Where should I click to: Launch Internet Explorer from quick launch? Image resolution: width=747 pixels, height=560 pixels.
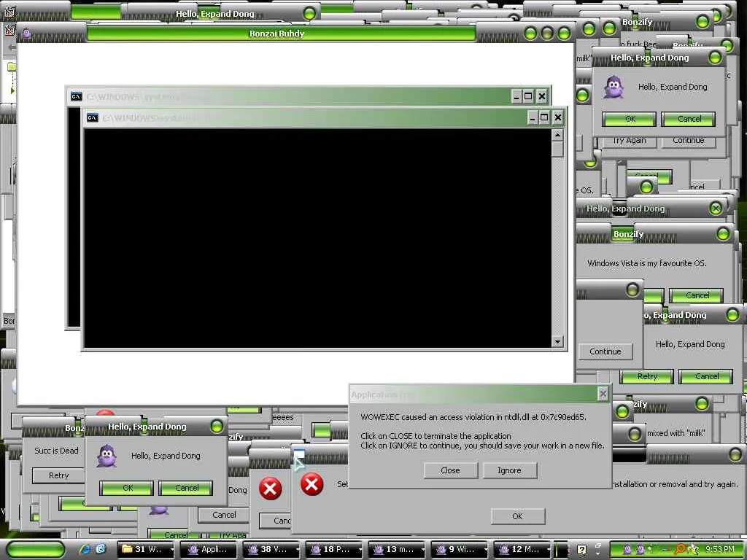(x=86, y=549)
